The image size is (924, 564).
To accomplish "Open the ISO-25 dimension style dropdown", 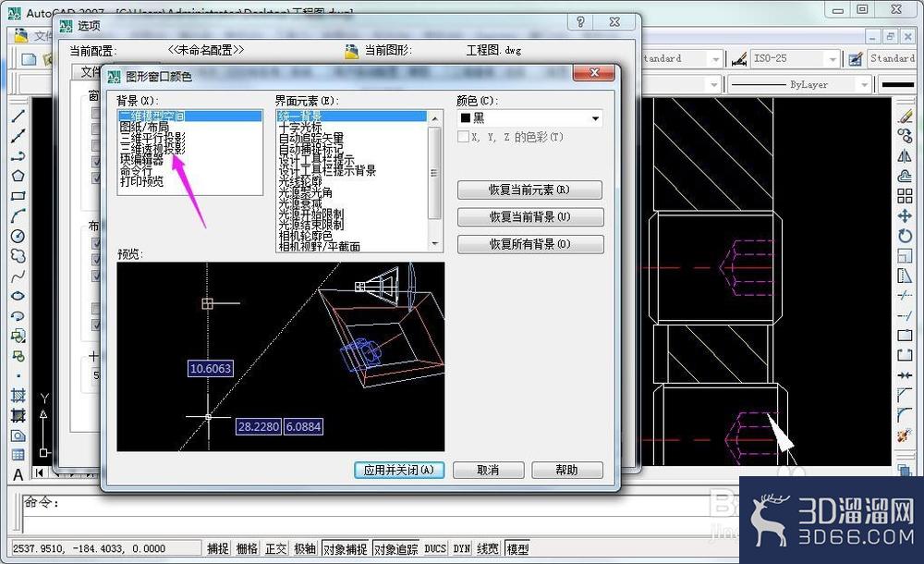I will point(795,58).
